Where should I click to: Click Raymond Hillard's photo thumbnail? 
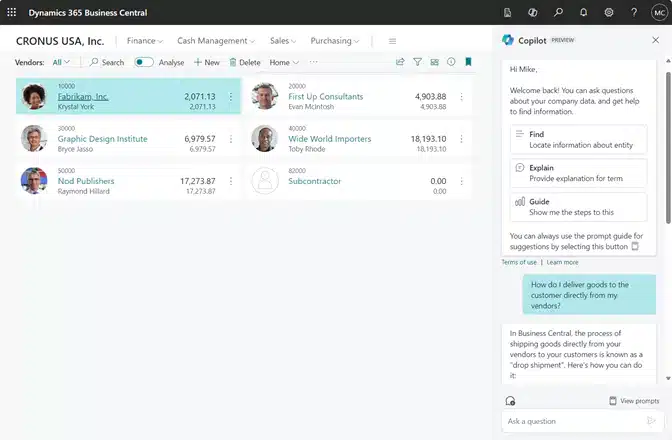click(x=34, y=181)
